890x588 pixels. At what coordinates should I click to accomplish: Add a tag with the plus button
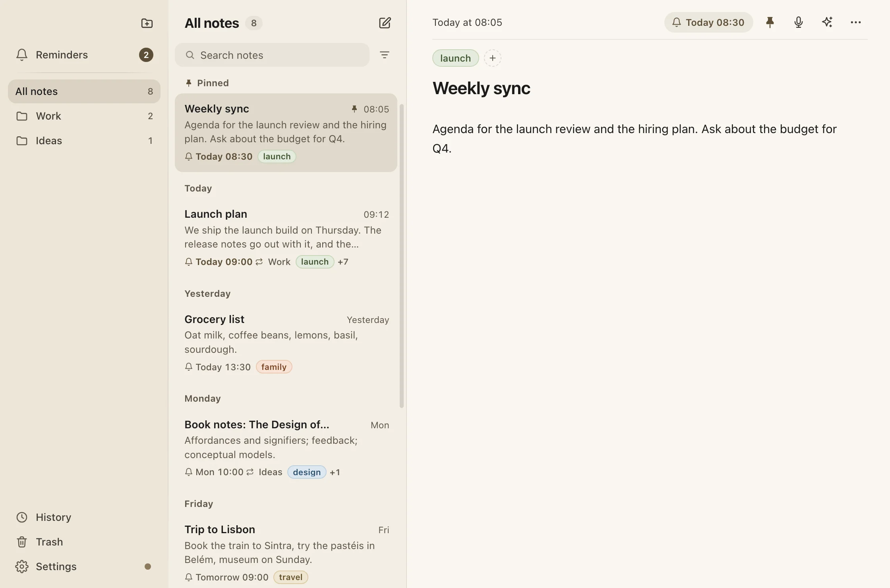click(492, 58)
